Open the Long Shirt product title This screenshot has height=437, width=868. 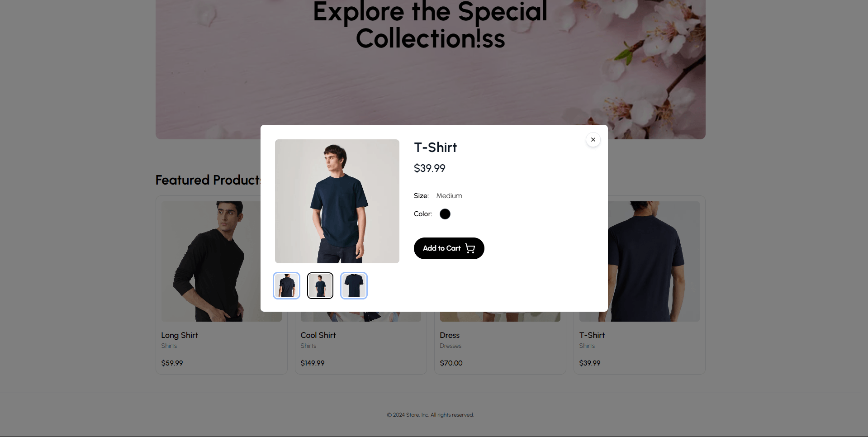pos(180,335)
